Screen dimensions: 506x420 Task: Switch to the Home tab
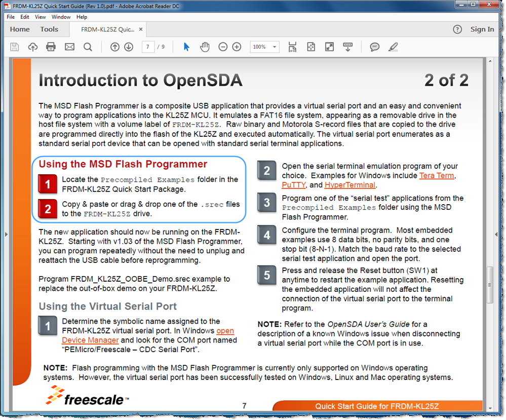click(x=20, y=29)
